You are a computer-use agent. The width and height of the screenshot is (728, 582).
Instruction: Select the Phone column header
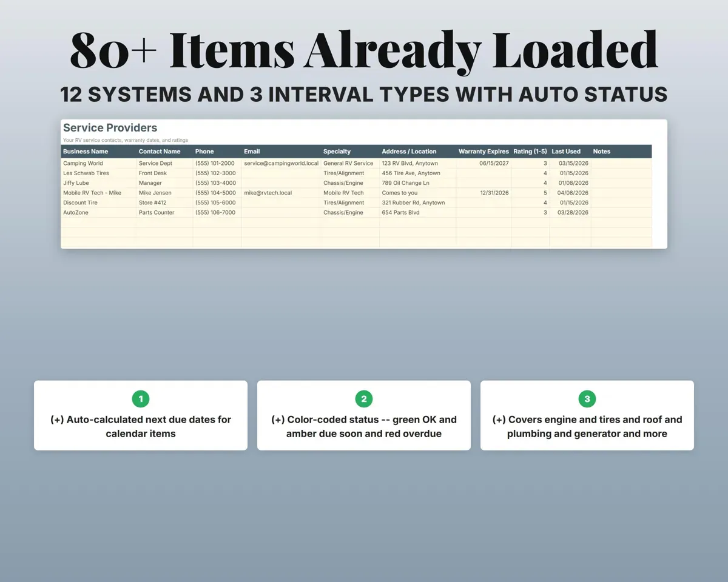(217, 152)
